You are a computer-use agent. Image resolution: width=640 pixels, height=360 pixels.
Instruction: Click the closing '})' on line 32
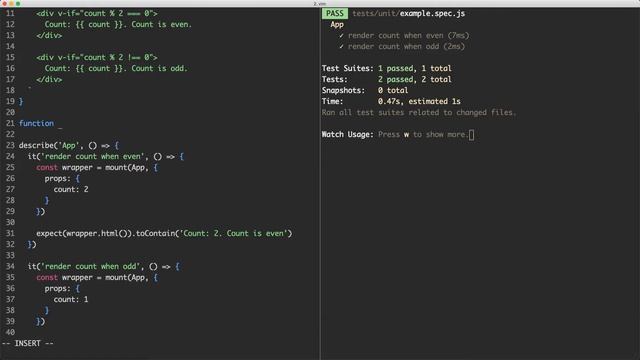point(32,244)
